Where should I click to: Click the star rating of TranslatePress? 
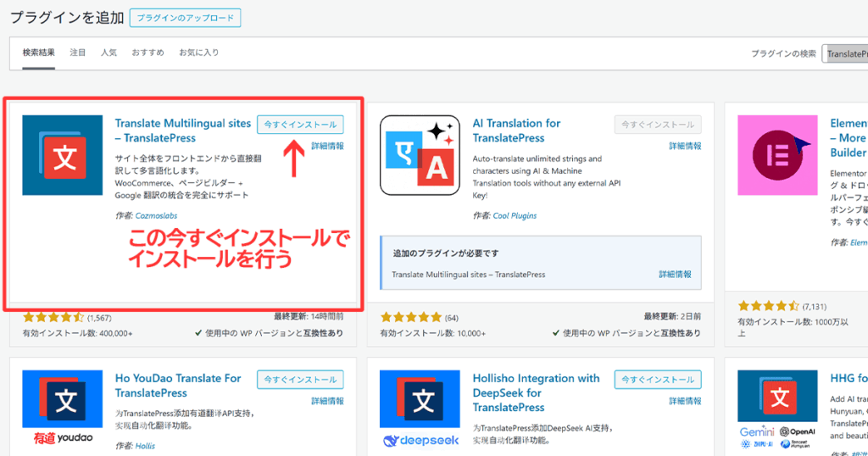[x=53, y=317]
